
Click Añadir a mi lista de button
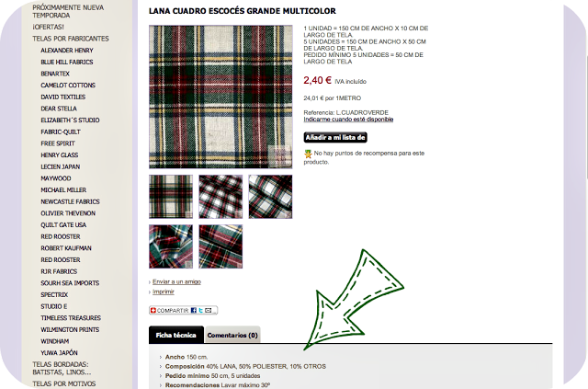click(335, 137)
